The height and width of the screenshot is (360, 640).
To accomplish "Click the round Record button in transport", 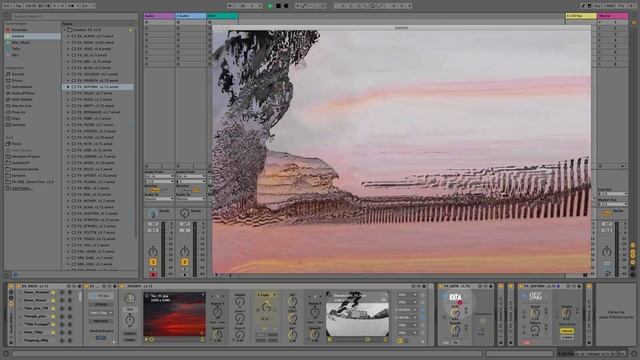I will [286, 6].
